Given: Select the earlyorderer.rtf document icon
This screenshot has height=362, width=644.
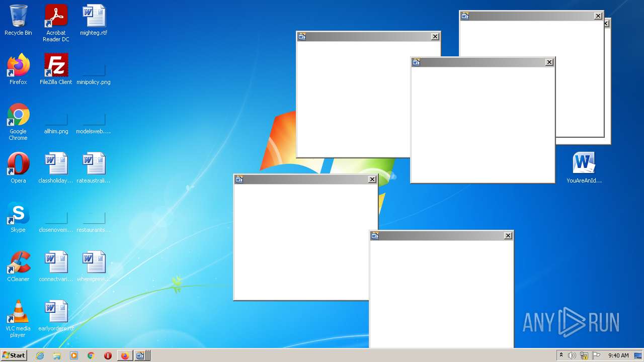Looking at the screenshot, I should pos(56,316).
